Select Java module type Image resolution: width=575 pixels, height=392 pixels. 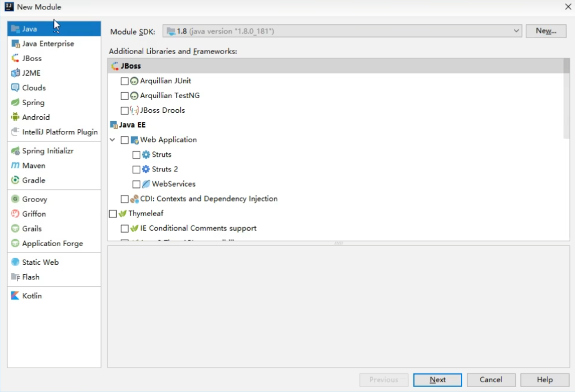point(54,29)
